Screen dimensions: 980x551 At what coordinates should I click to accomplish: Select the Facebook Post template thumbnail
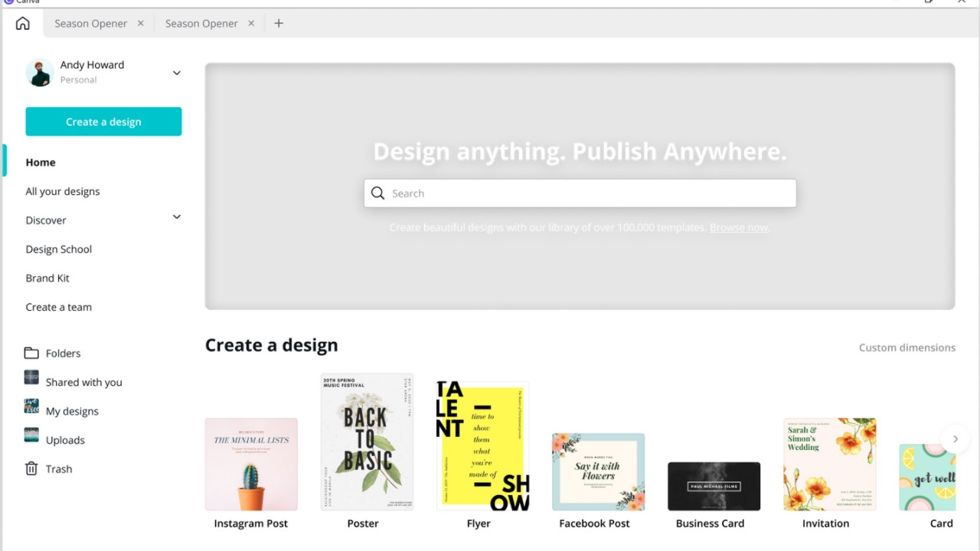click(598, 472)
